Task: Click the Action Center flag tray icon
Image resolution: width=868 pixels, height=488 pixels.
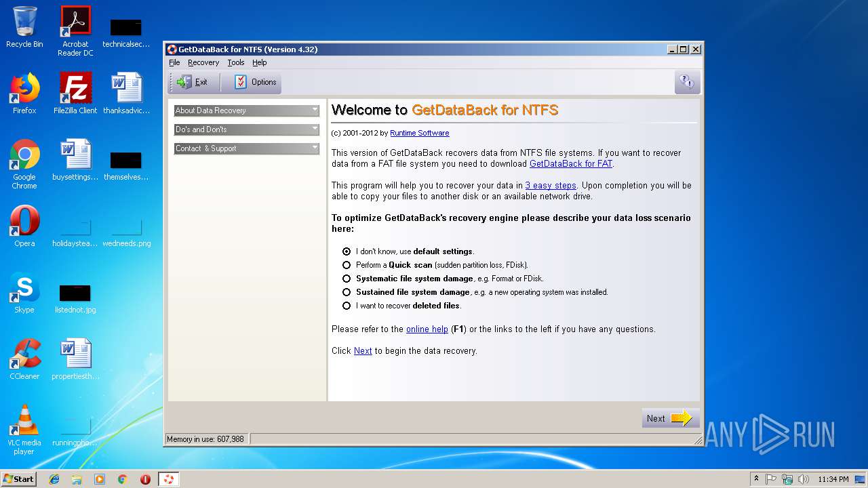Action: point(771,479)
